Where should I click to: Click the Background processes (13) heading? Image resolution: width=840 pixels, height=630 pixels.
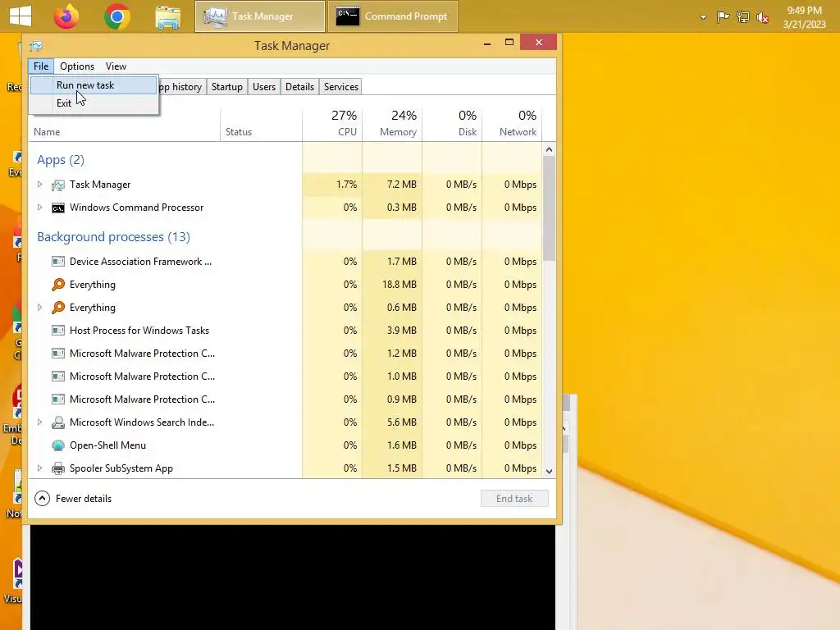coord(113,237)
